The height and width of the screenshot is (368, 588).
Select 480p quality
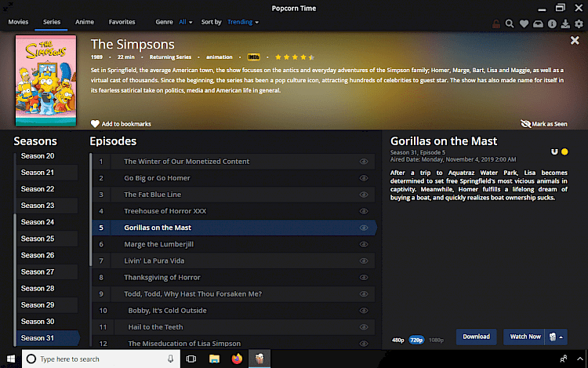[397, 341]
